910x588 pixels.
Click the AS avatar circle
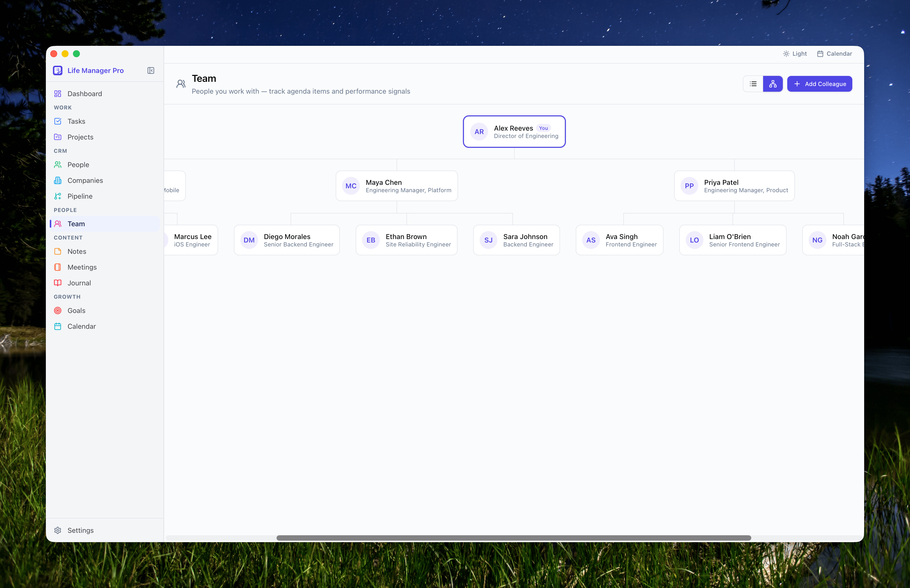tap(591, 240)
